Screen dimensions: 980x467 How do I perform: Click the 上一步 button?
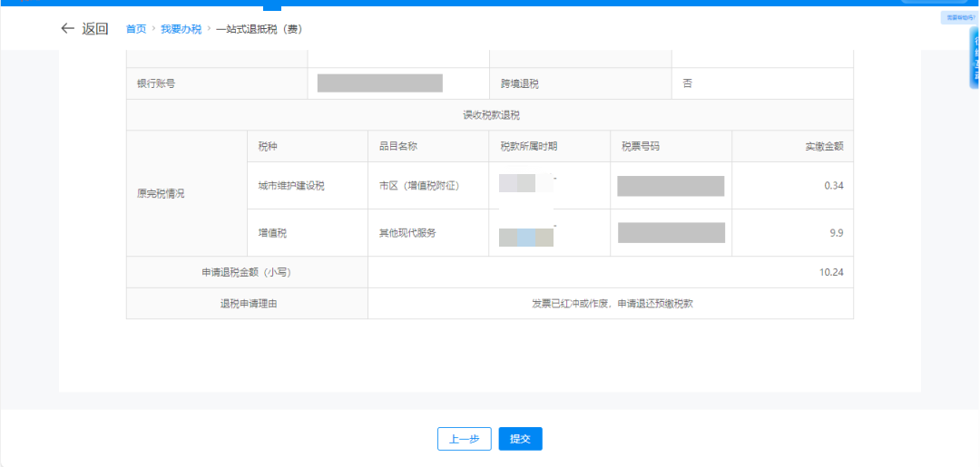tap(464, 439)
